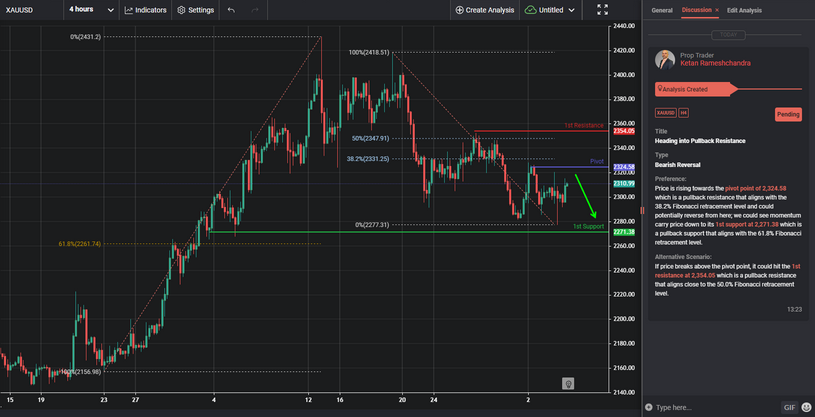The image size is (815, 417).
Task: Select the 1st Resistance price label 2354.05
Action: 624,132
